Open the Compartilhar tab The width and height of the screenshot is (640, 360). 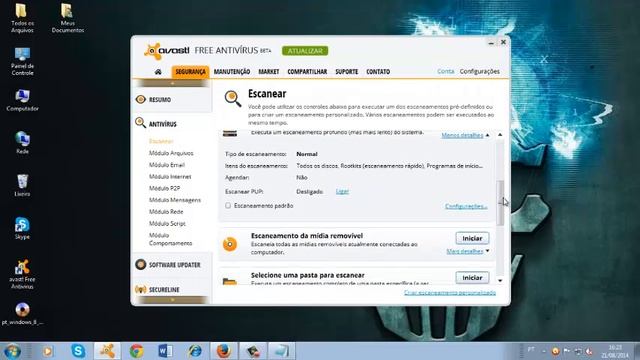(307, 72)
